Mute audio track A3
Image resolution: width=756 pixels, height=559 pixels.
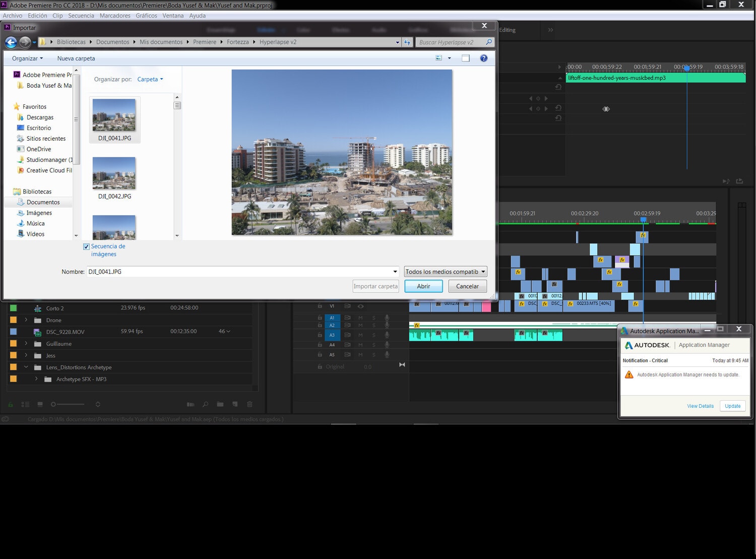360,335
